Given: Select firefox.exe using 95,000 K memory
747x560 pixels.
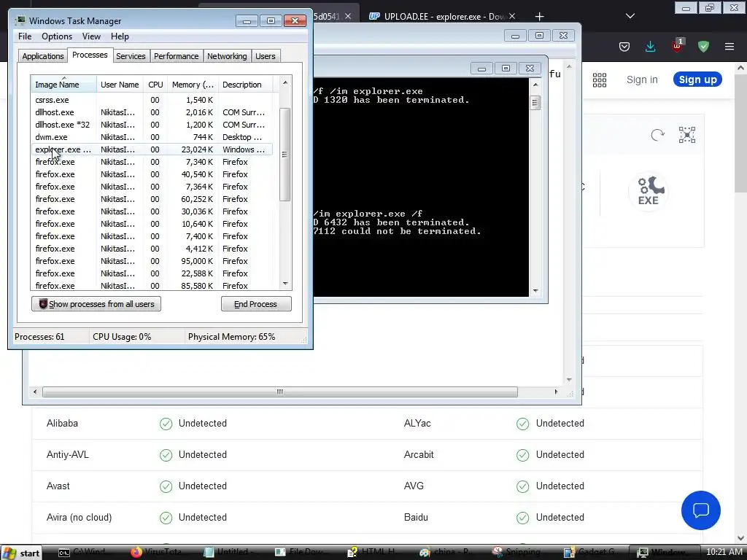Looking at the screenshot, I should pyautogui.click(x=152, y=261).
